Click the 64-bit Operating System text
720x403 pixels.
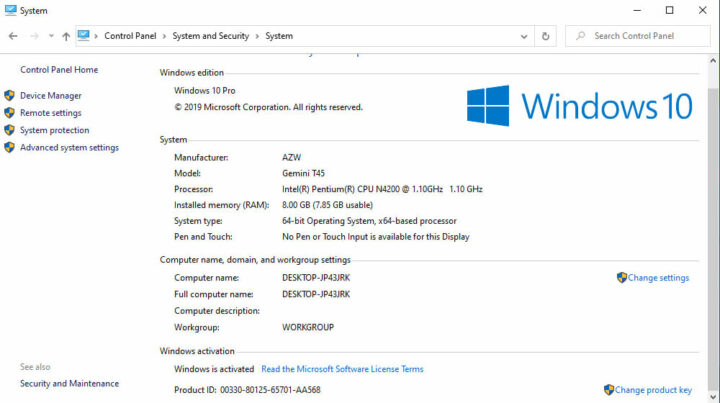(x=369, y=221)
